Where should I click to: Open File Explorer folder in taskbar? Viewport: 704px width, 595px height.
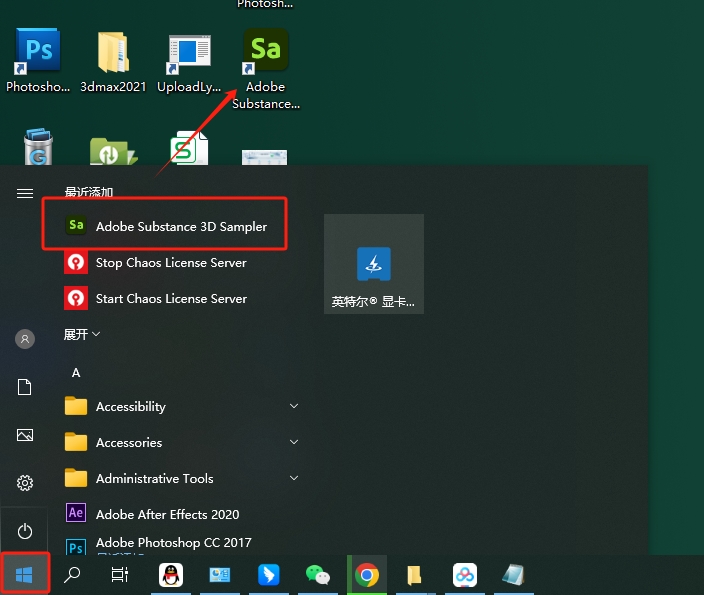[415, 574]
